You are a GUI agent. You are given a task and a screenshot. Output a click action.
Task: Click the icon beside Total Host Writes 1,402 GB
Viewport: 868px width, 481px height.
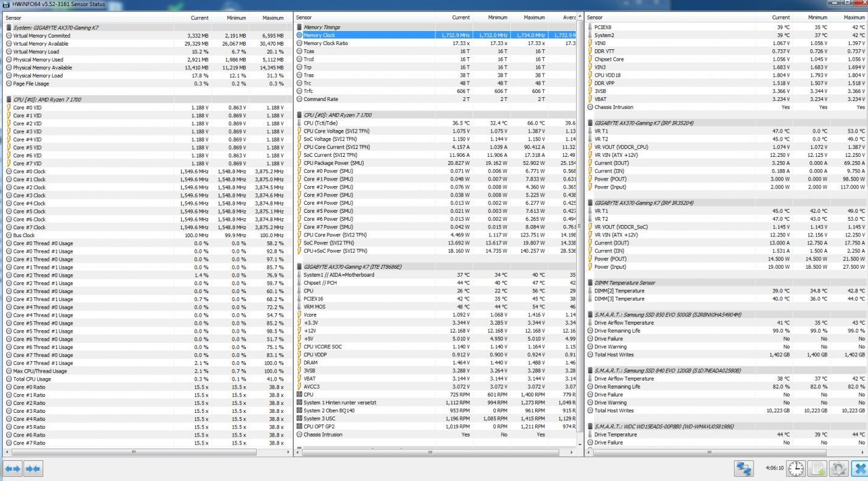tap(590, 355)
